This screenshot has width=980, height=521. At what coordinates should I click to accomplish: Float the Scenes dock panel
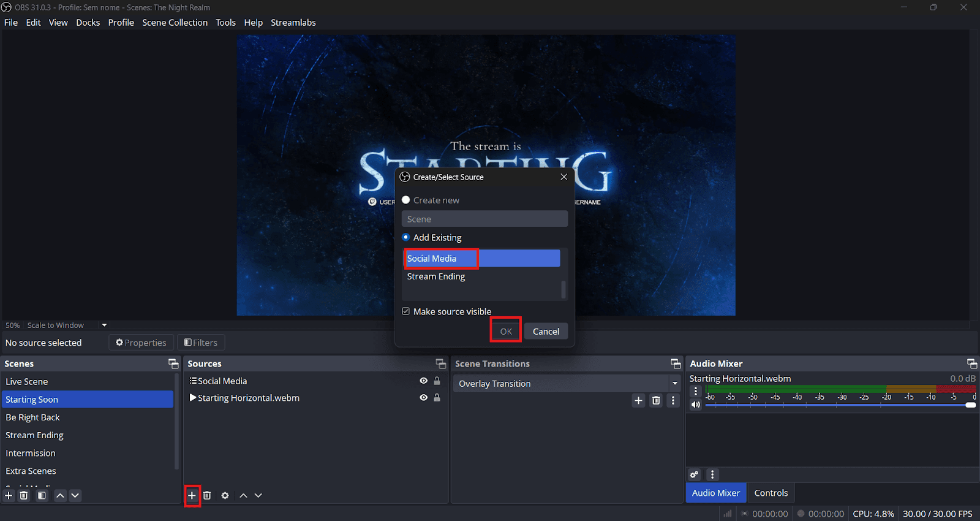tap(173, 363)
